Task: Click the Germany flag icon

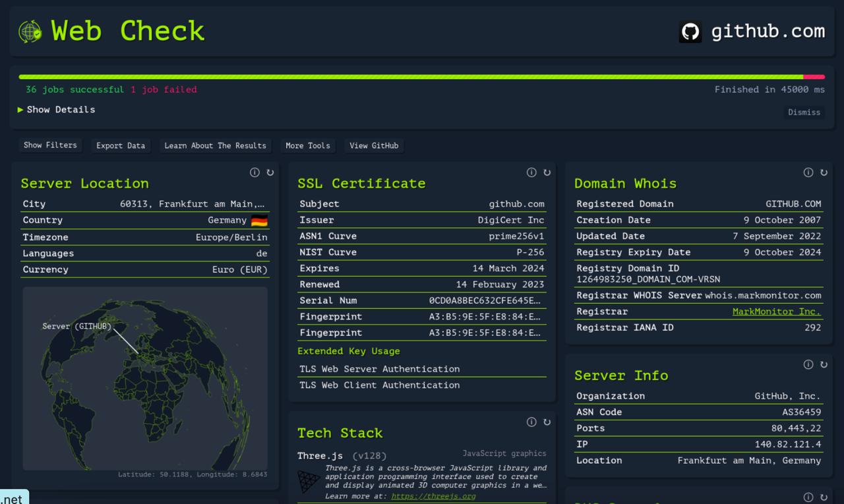Action: 259,221
